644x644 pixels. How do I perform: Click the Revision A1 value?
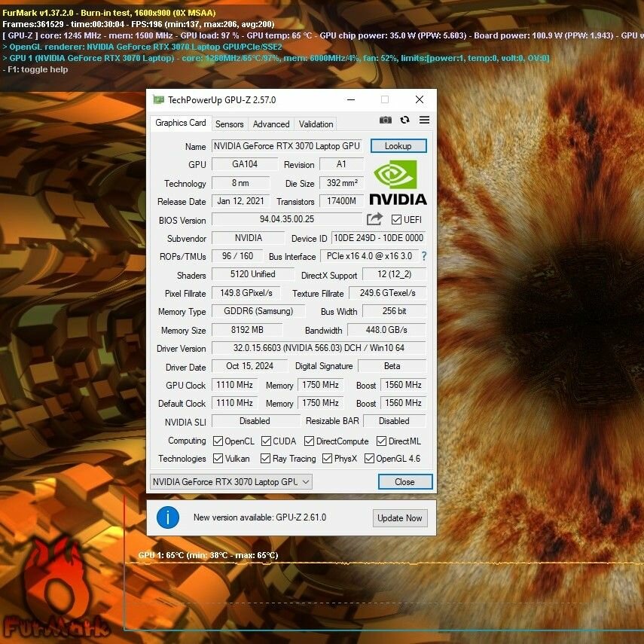point(341,164)
